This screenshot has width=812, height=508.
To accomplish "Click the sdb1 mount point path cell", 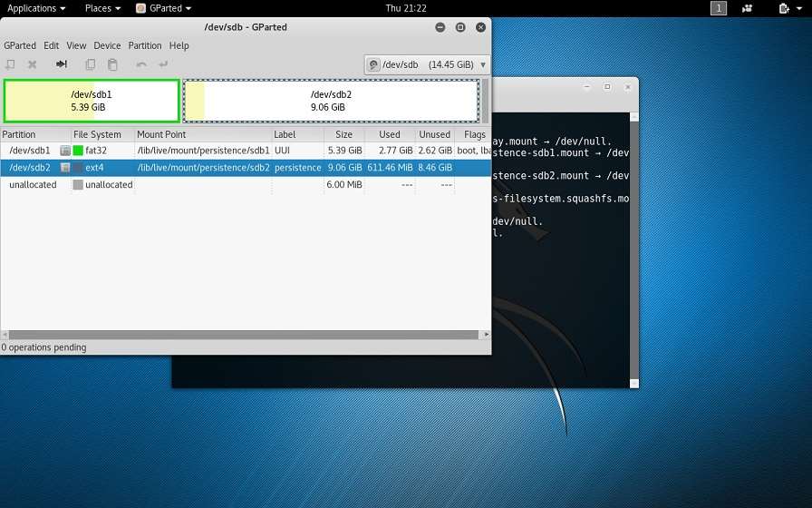I will (204, 151).
